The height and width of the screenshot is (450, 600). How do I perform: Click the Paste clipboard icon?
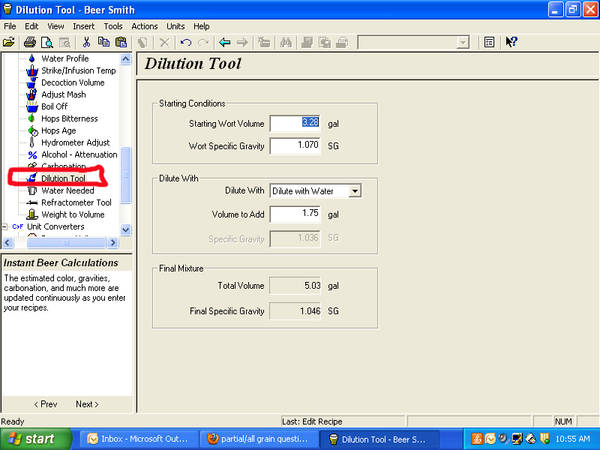click(121, 42)
